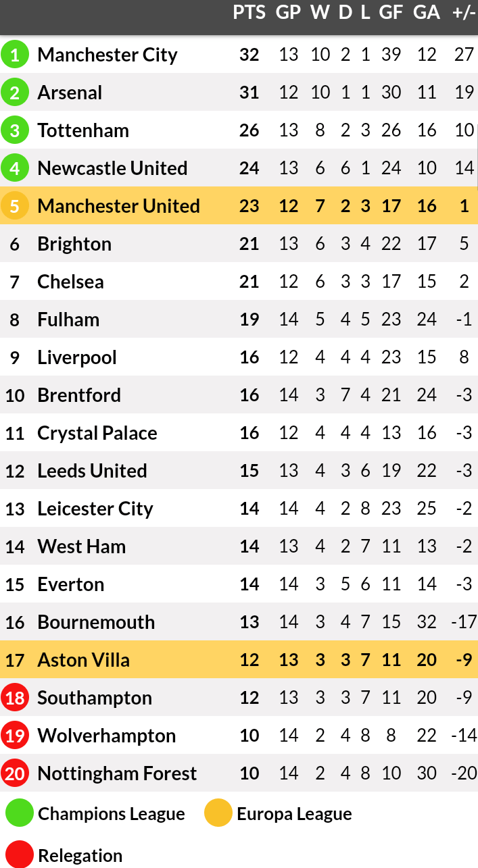Click the green rank 2 badge for Arsenal
This screenshot has width=478, height=868.
tap(15, 93)
